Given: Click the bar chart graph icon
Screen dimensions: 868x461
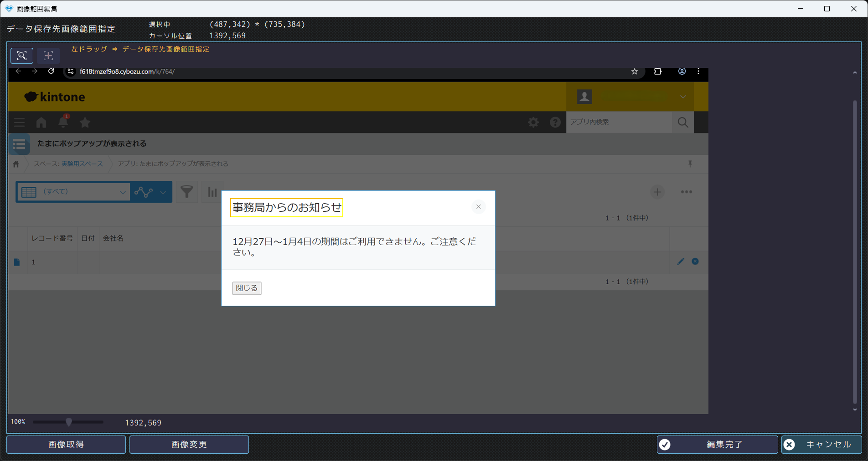Looking at the screenshot, I should click(212, 192).
